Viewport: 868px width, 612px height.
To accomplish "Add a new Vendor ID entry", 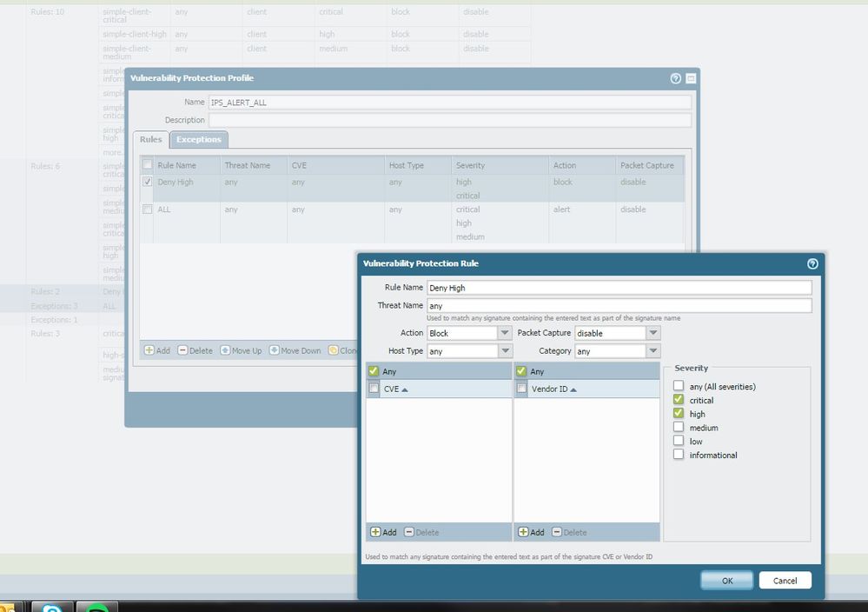I will pos(531,532).
